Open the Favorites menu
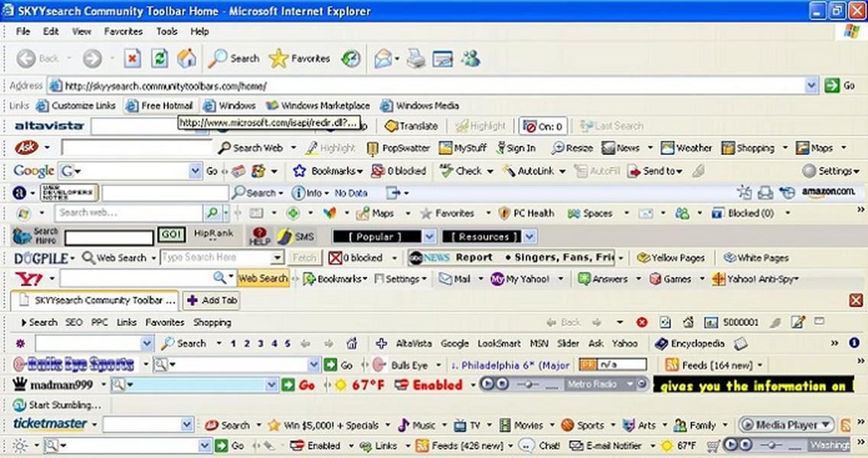Screen dimensions: 868x458 click(123, 31)
